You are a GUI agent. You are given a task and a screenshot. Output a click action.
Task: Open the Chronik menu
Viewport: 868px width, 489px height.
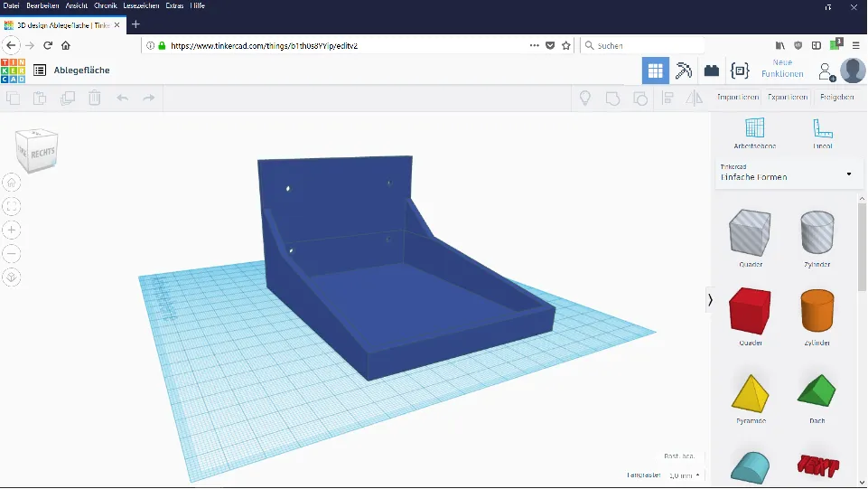coord(105,5)
